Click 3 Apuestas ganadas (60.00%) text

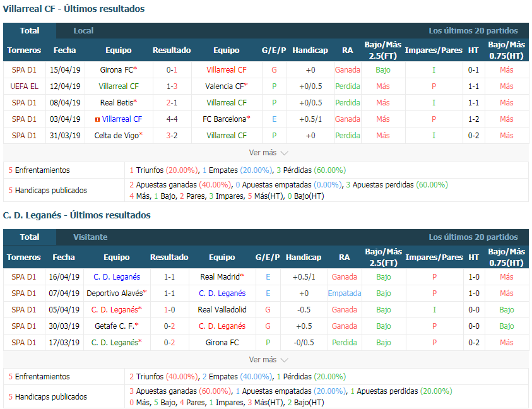point(180,391)
